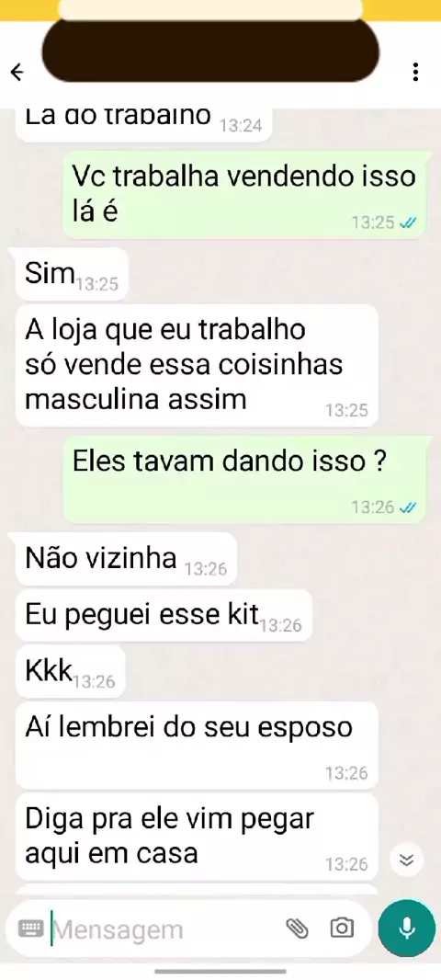Viewport: 441px width, 980px height.
Task: Open the camera icon in message bar
Action: pyautogui.click(x=342, y=929)
